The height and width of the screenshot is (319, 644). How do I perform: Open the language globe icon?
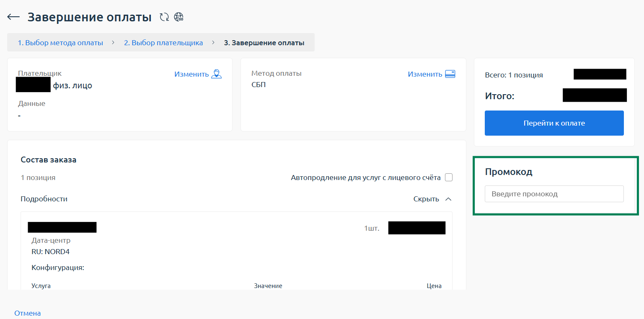(179, 17)
